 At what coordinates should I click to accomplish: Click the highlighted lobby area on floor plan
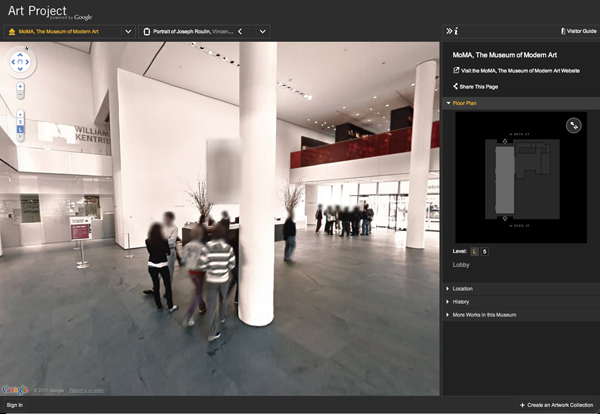(x=505, y=180)
